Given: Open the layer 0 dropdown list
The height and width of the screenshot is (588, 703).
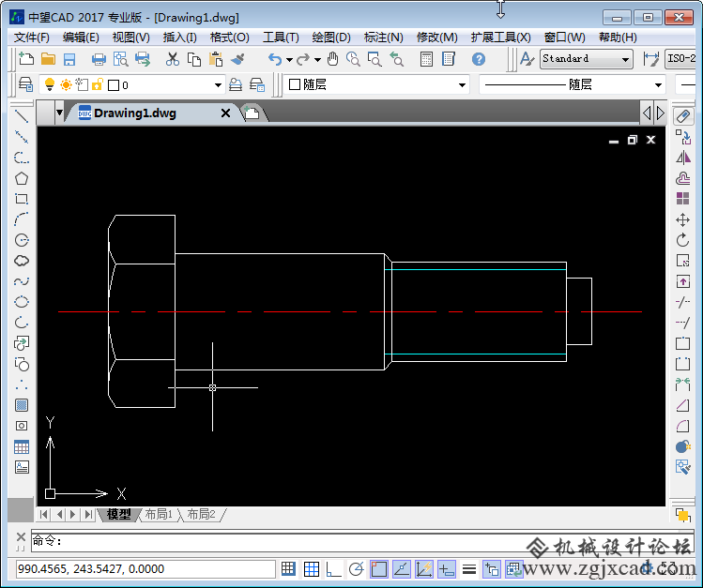Looking at the screenshot, I should point(218,85).
